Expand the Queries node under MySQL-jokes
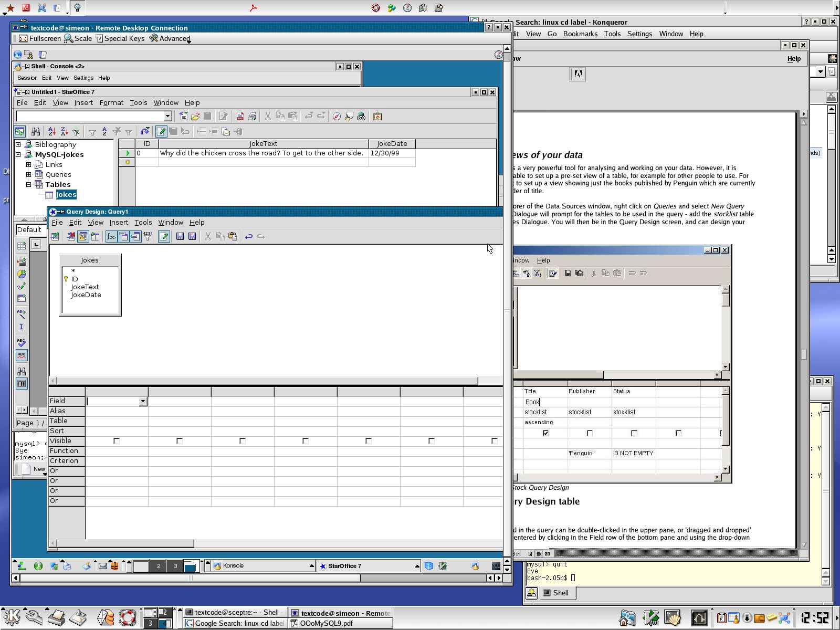The height and width of the screenshot is (630, 840). [x=29, y=174]
